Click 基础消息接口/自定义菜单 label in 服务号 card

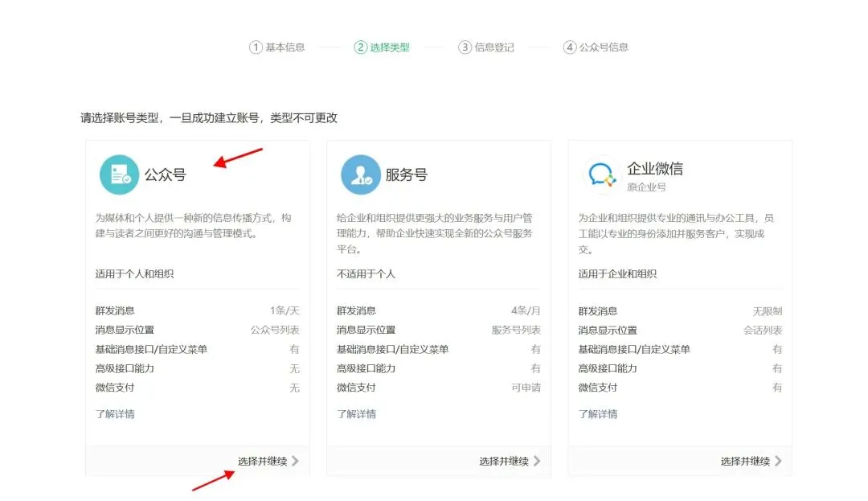click(x=392, y=349)
